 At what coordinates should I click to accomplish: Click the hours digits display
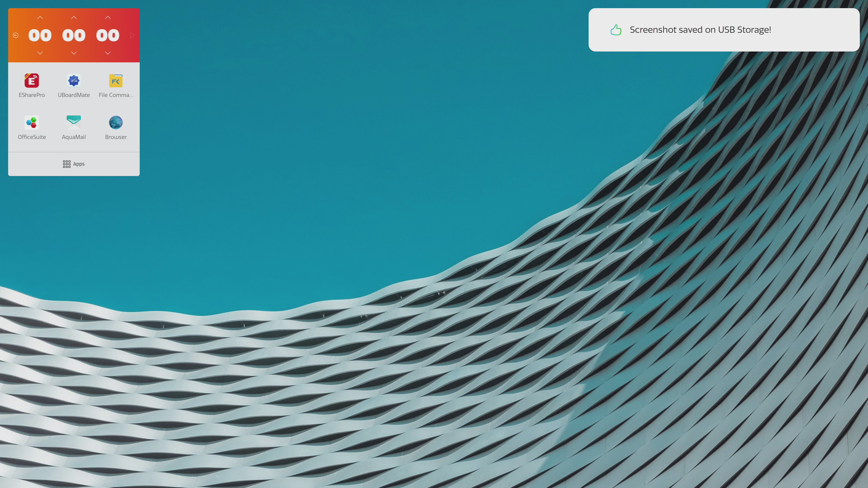click(40, 35)
